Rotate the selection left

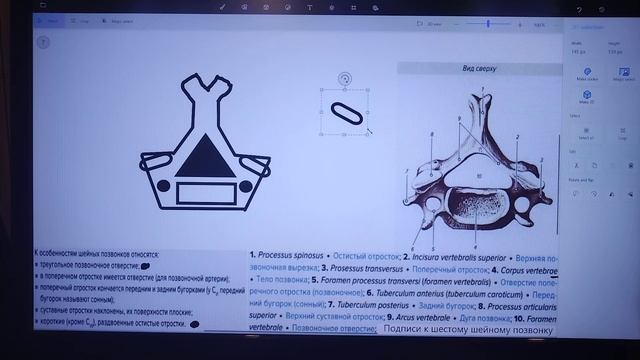tap(576, 195)
